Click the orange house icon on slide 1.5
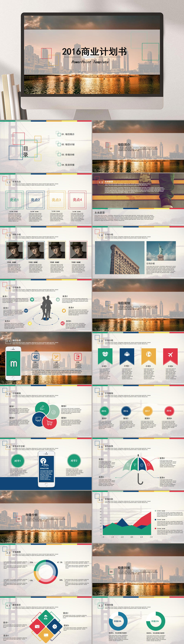The image size is (184, 644). click(x=64, y=311)
